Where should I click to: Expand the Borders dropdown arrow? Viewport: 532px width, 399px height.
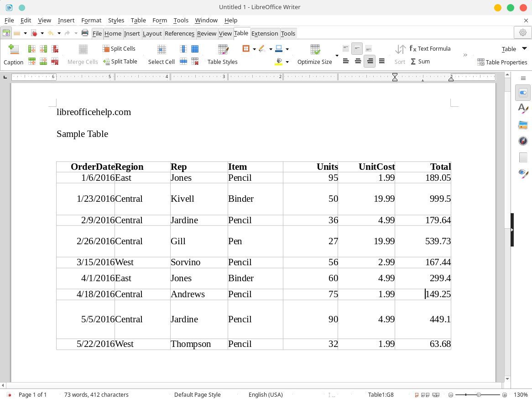[x=254, y=49]
